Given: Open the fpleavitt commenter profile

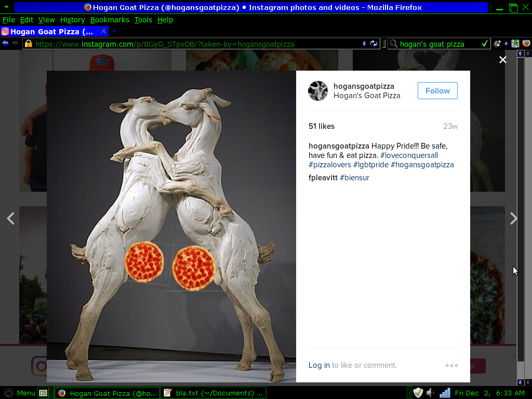Looking at the screenshot, I should [323, 178].
